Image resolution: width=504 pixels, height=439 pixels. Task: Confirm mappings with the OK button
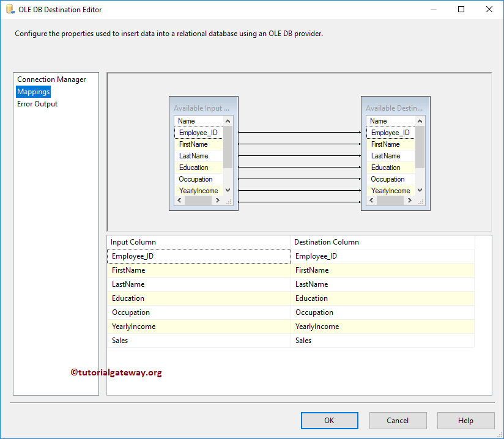(329, 421)
